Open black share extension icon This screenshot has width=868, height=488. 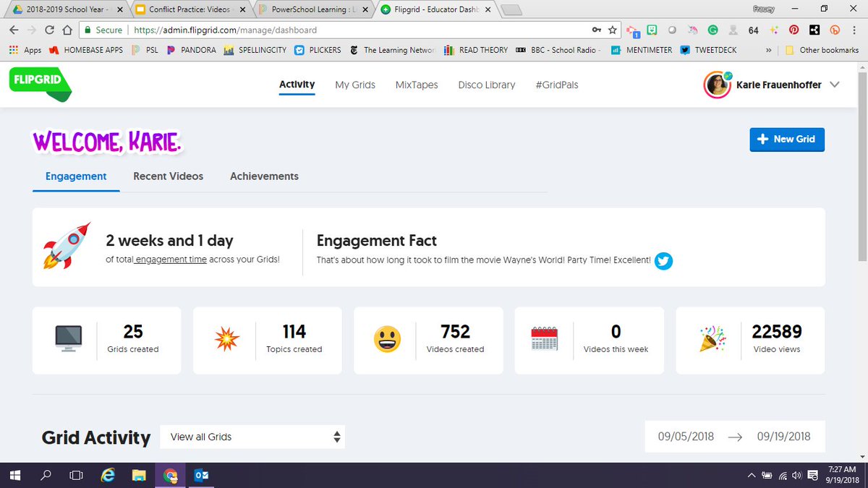pyautogui.click(x=814, y=30)
